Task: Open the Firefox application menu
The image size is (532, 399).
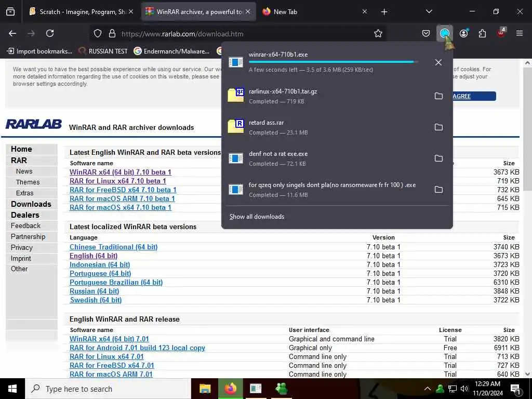Action: click(x=520, y=34)
